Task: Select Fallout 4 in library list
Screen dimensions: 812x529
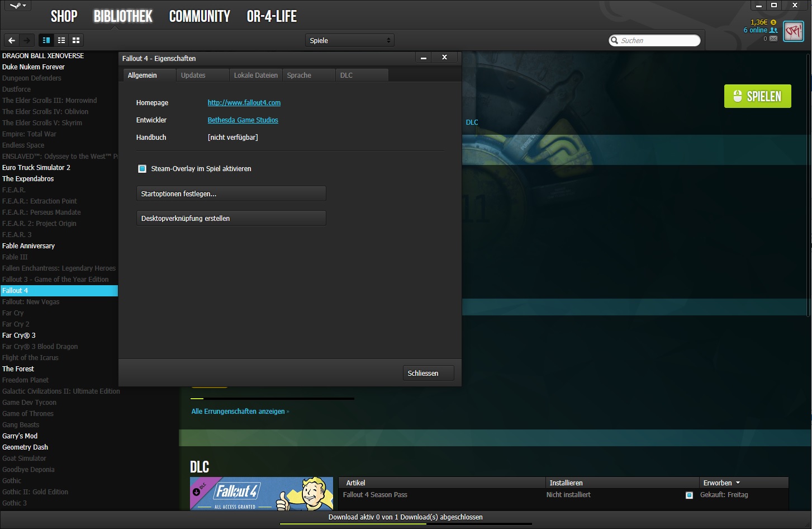Action: tap(59, 291)
